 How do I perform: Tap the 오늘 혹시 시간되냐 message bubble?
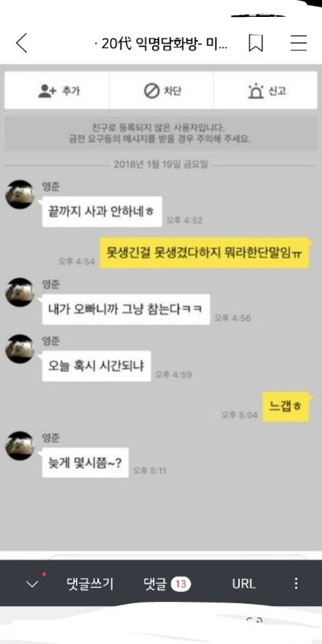click(x=97, y=366)
